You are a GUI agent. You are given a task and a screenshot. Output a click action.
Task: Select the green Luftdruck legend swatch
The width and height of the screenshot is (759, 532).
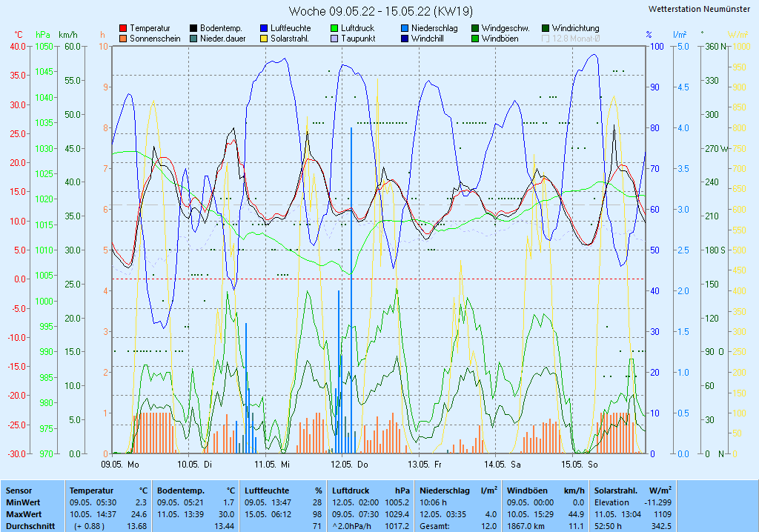334,29
